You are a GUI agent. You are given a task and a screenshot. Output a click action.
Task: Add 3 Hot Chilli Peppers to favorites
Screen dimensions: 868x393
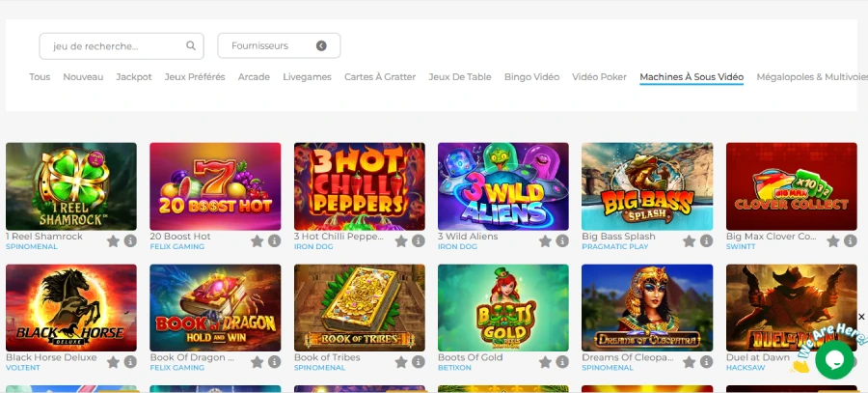click(401, 241)
